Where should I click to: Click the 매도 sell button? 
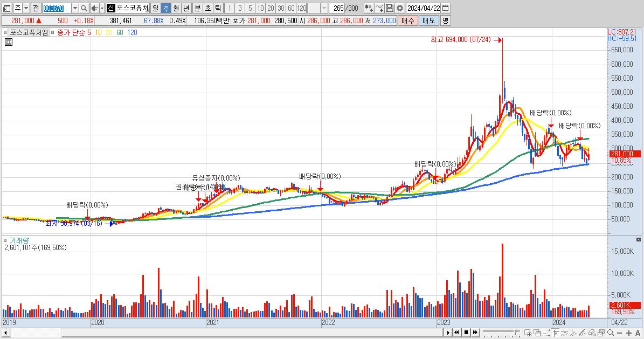click(429, 20)
